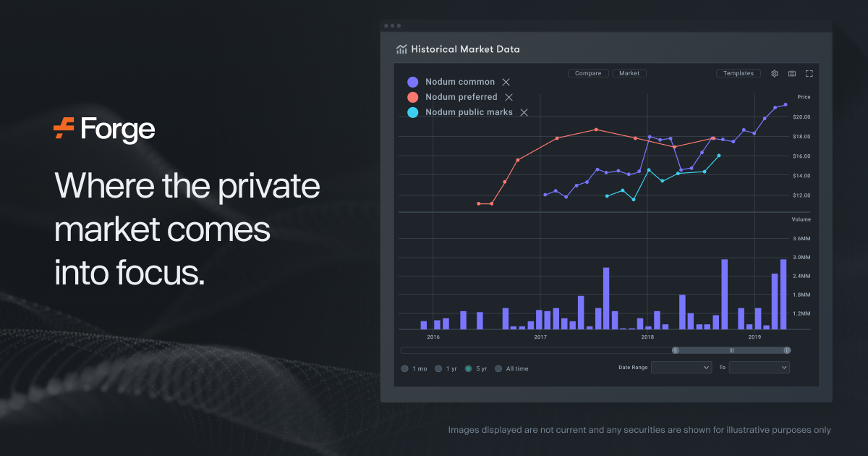Take a chart snapshot with camera icon

point(792,74)
